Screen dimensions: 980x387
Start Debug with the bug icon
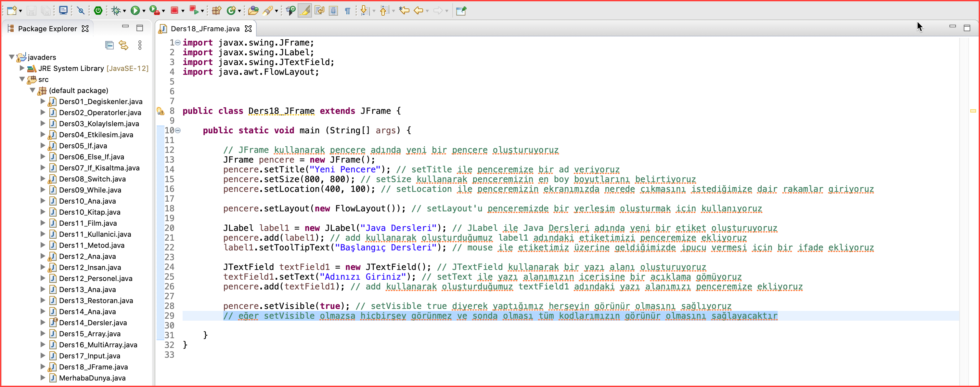pyautogui.click(x=116, y=11)
